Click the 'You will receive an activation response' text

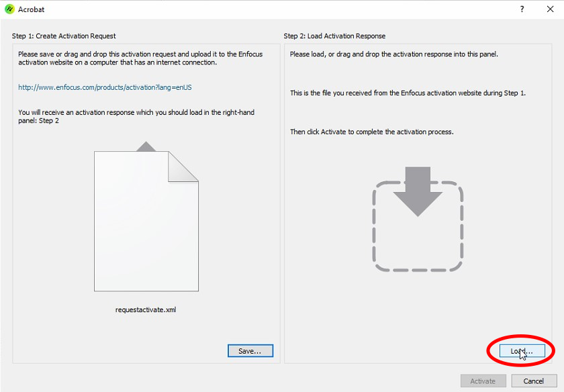pyautogui.click(x=136, y=117)
